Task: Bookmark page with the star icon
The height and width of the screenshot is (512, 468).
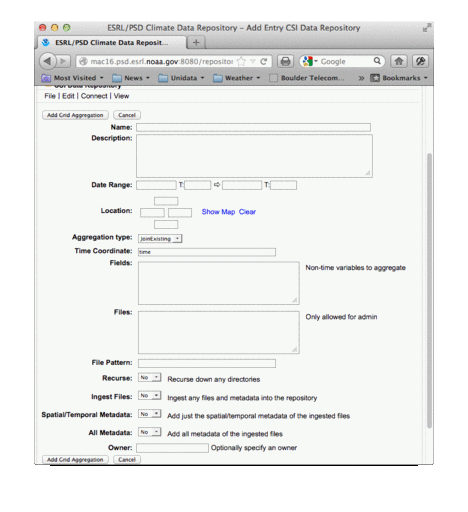Action: click(241, 61)
